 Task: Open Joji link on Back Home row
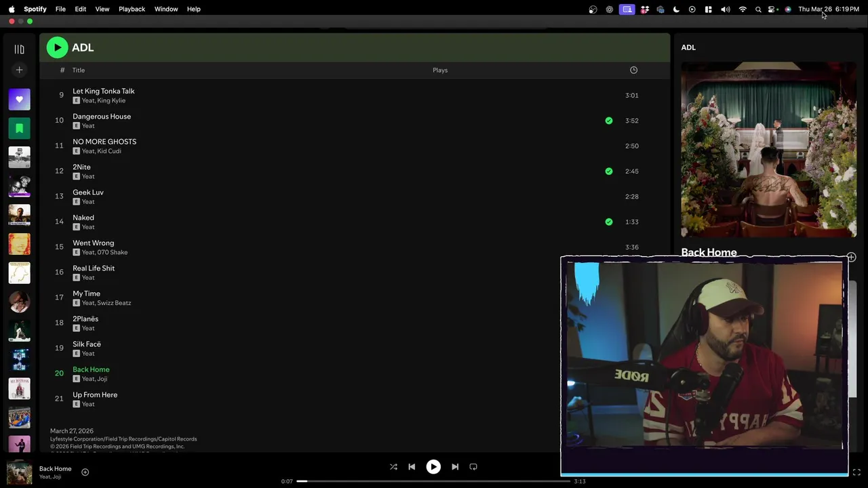[102, 379]
